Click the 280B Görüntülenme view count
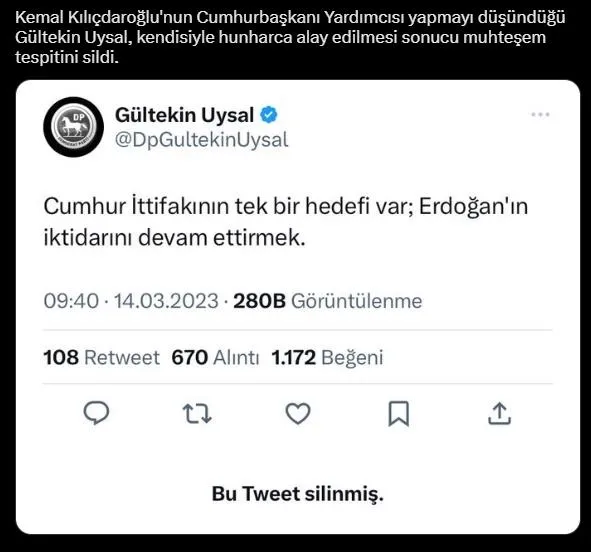Image resolution: width=591 pixels, height=552 pixels. (328, 301)
